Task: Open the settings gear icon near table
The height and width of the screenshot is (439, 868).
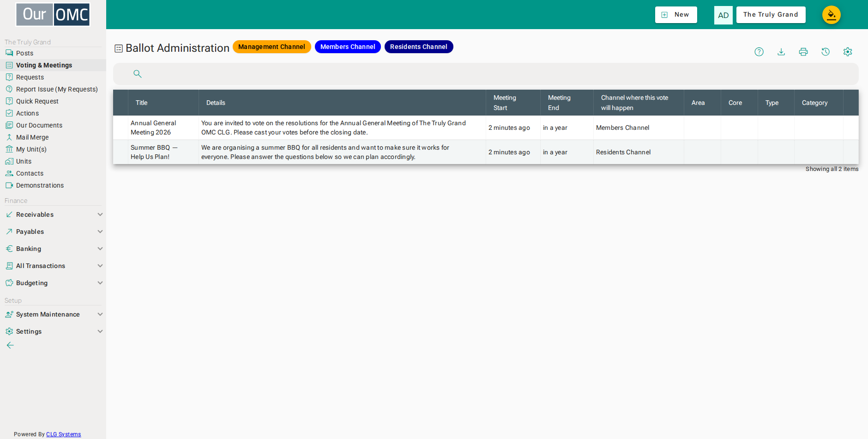Action: [x=848, y=52]
